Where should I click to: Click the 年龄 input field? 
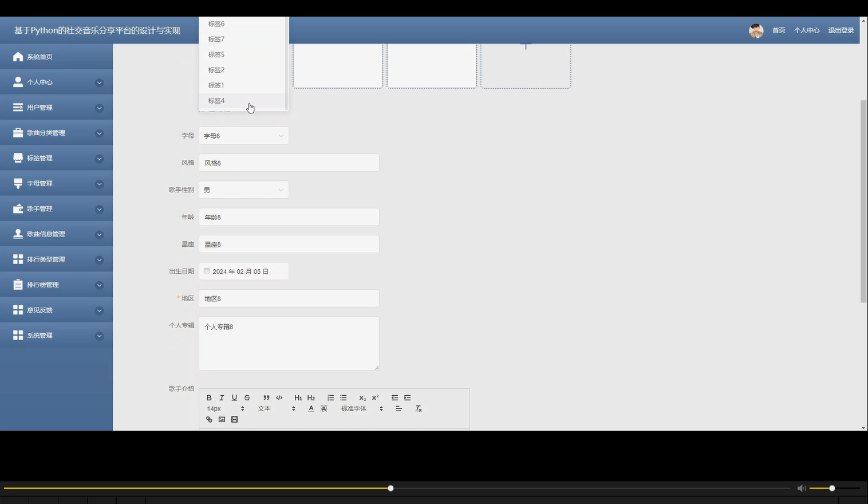point(289,217)
